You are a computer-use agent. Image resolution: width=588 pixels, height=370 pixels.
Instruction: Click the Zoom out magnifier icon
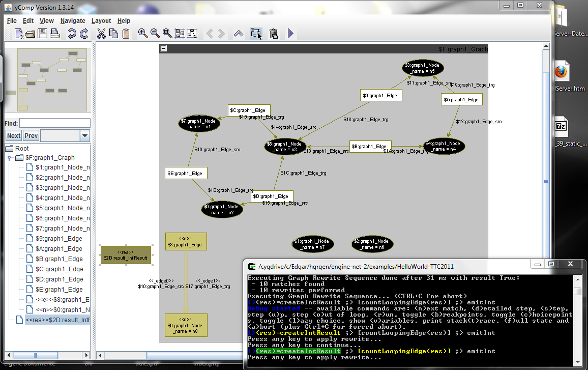(155, 34)
